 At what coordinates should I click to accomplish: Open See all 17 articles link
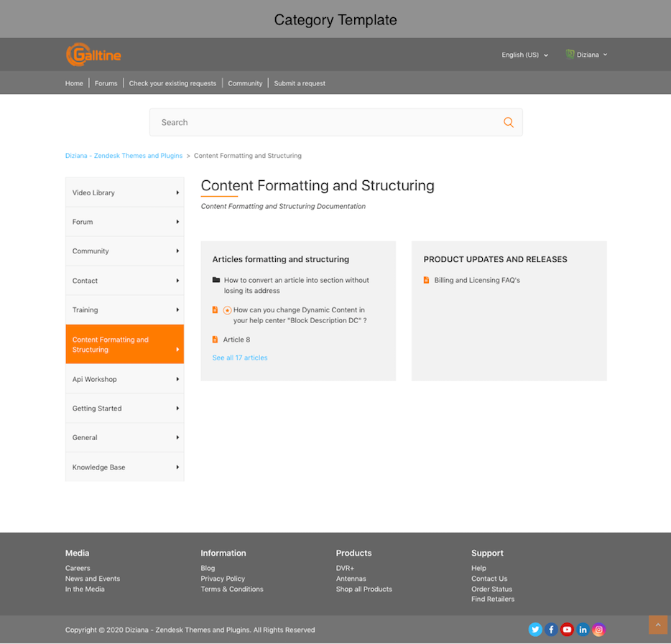pyautogui.click(x=240, y=358)
